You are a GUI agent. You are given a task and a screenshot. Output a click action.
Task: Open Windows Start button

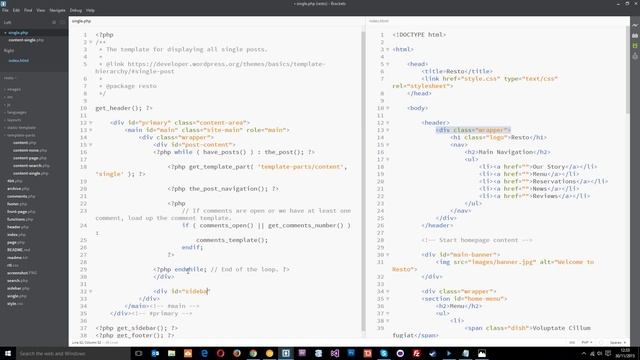[x=8, y=353]
